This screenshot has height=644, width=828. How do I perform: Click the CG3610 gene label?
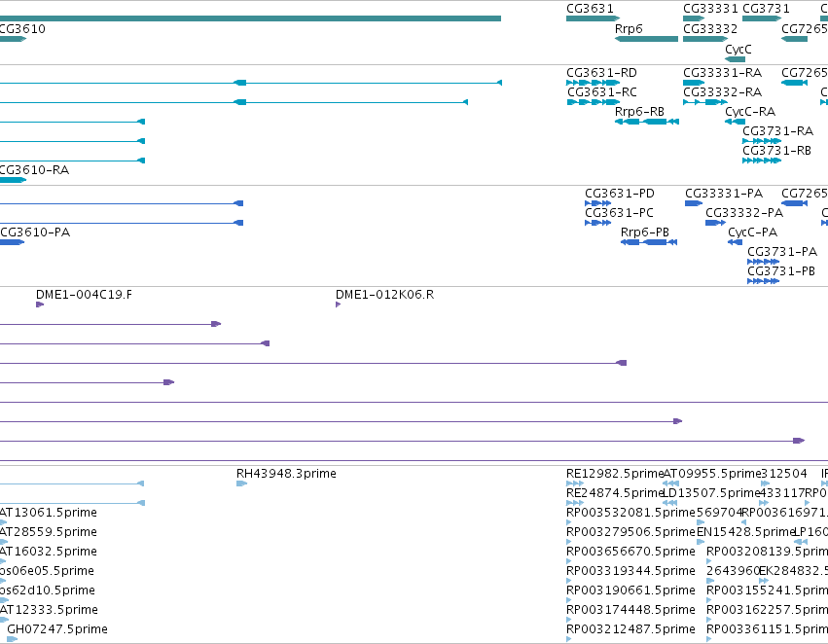coord(22,28)
